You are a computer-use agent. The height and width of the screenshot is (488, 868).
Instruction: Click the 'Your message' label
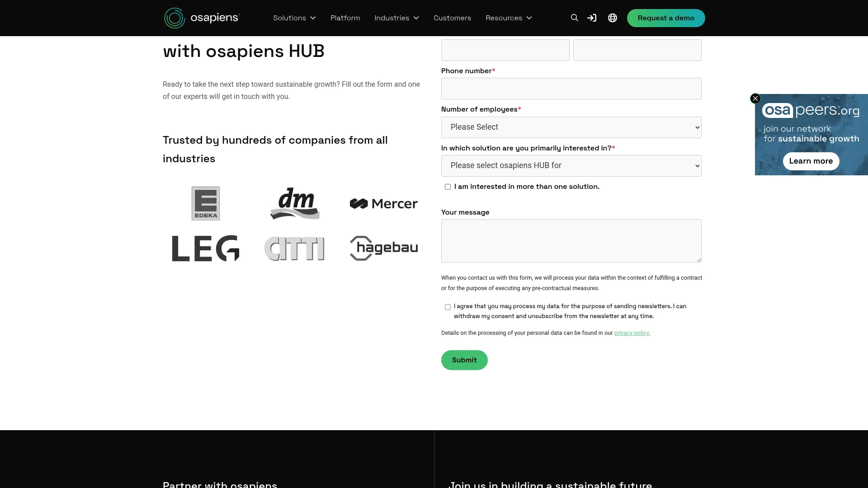click(465, 212)
